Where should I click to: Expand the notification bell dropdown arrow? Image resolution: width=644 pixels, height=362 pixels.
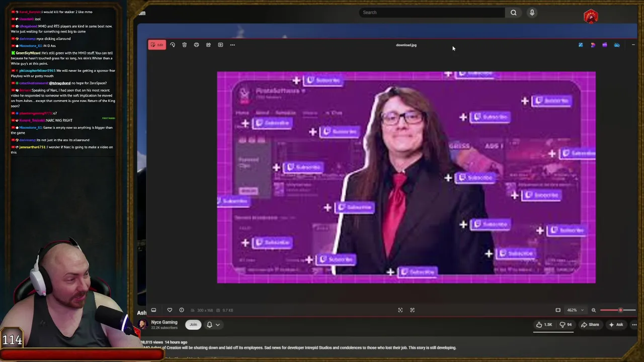tap(218, 325)
